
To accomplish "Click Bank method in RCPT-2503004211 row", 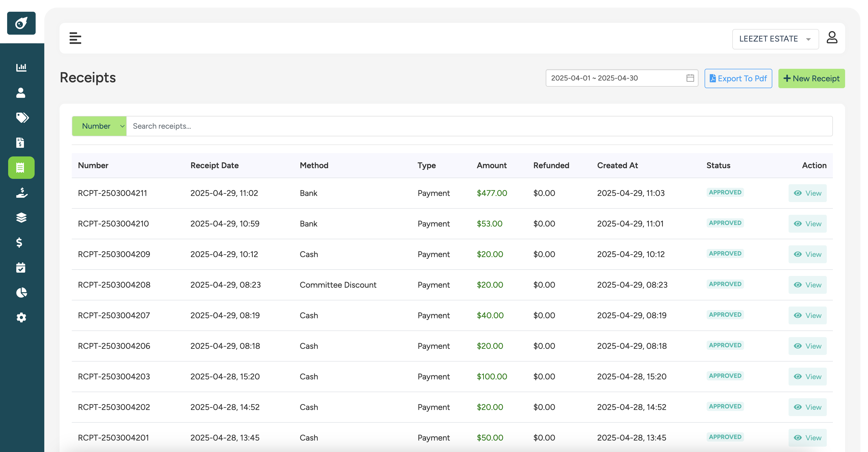I will [x=309, y=193].
